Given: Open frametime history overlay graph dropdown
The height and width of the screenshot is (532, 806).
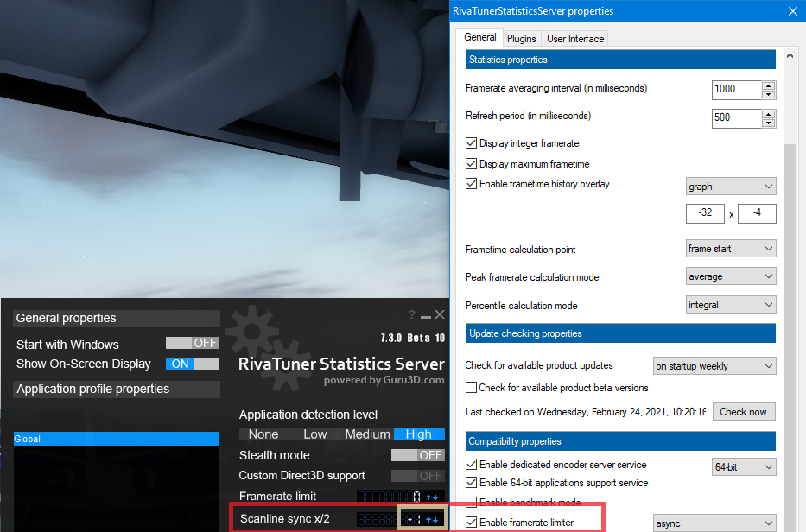Looking at the screenshot, I should [731, 186].
